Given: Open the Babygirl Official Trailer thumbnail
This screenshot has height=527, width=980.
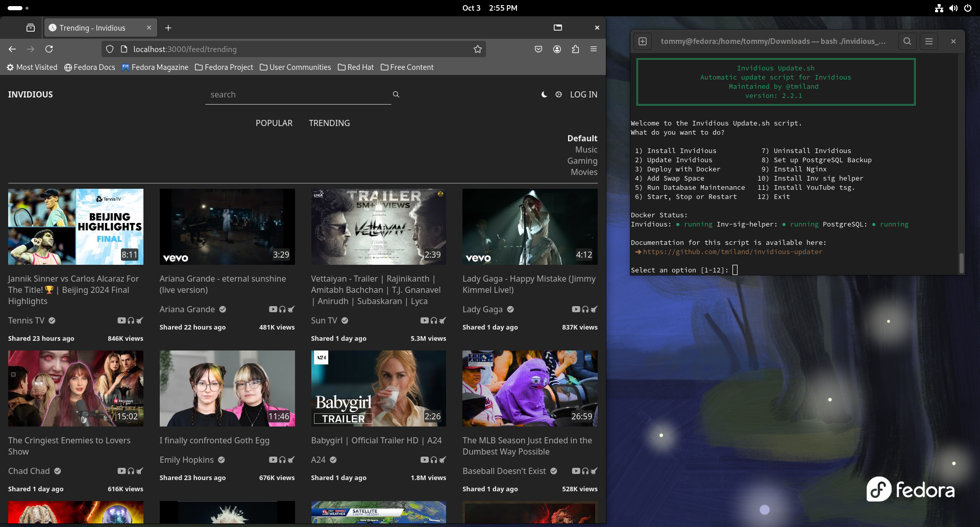Looking at the screenshot, I should click(378, 388).
